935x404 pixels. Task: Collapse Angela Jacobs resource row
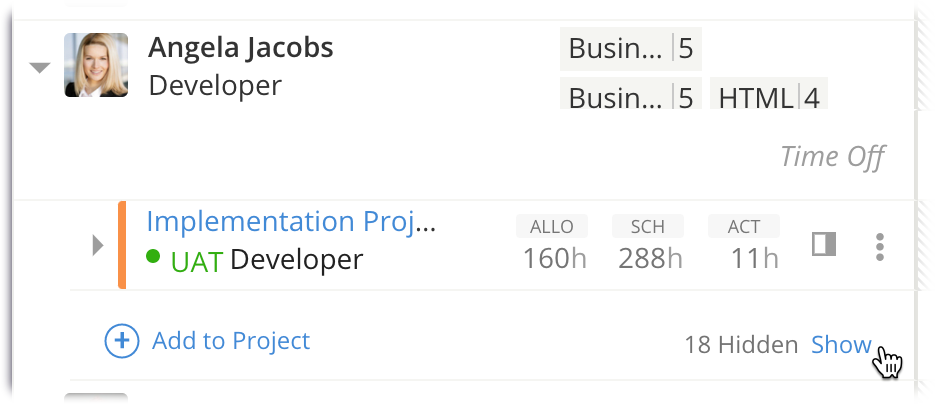39,68
